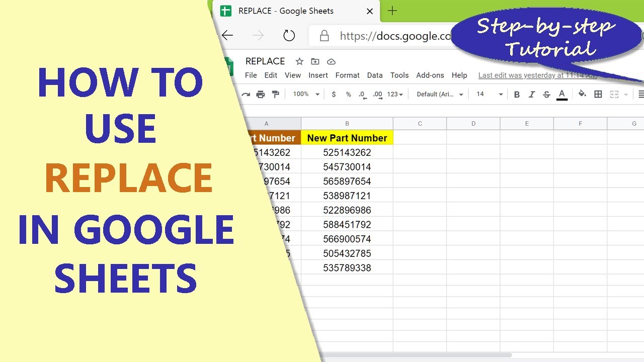Select the New Part Number header cell
644x362 pixels.
point(347,138)
